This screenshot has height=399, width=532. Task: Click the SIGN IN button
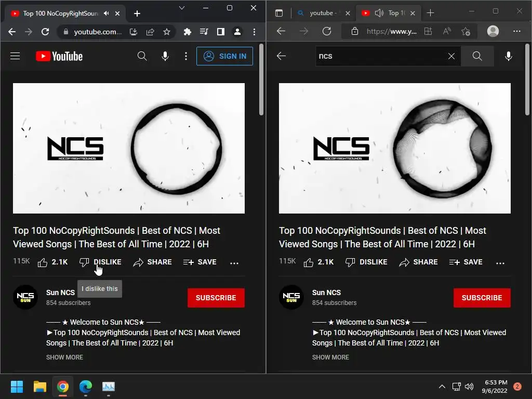[224, 56]
